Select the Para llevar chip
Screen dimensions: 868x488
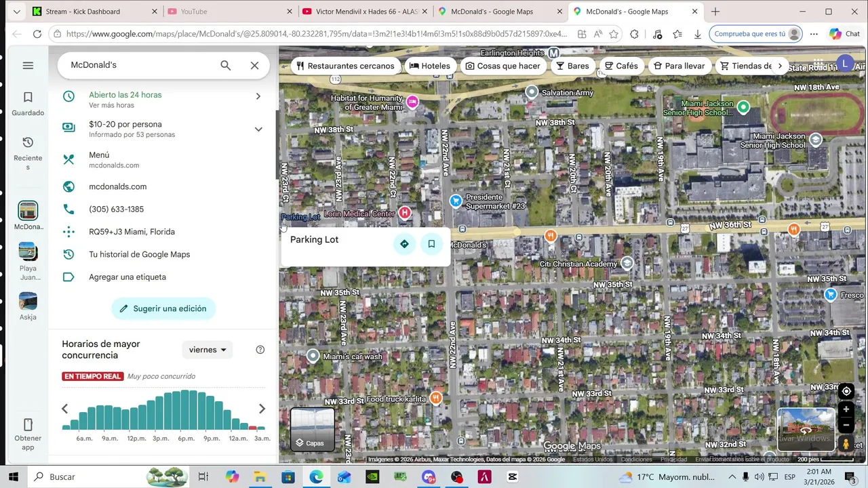pos(679,66)
